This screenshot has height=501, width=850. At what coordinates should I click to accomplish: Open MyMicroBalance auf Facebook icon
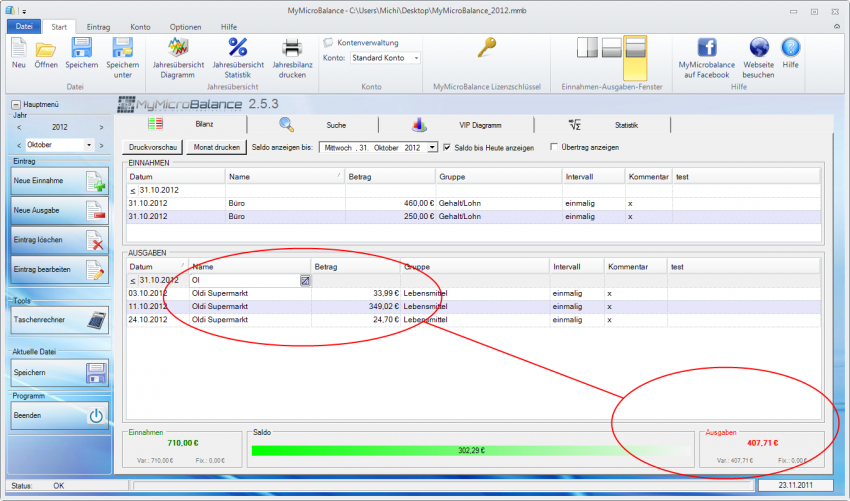click(706, 47)
